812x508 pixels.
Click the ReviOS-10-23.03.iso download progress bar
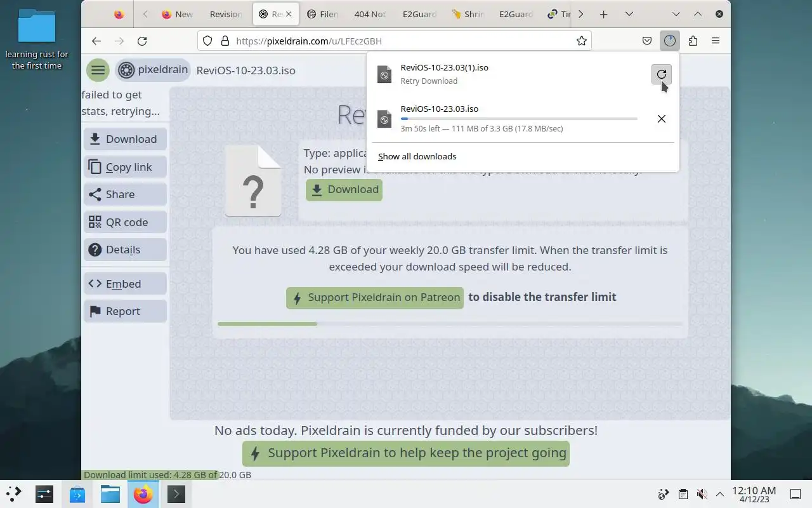coord(519,119)
